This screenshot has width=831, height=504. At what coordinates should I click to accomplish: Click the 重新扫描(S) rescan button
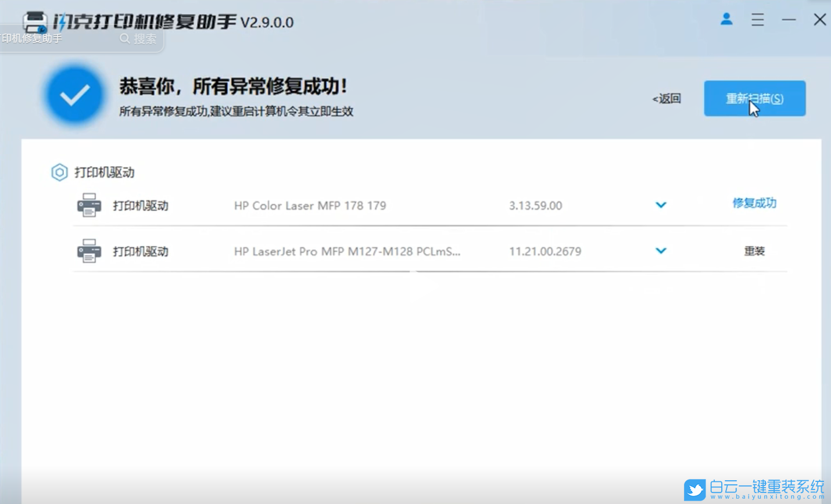[754, 98]
